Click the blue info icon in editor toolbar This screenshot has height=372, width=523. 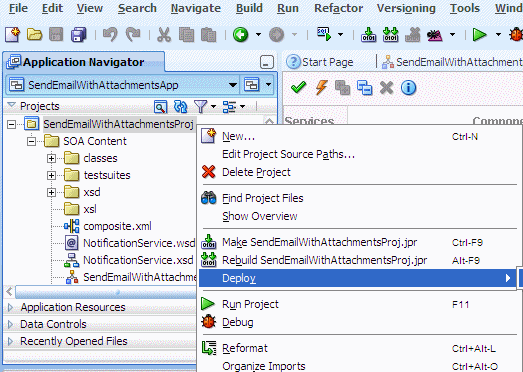(x=408, y=88)
